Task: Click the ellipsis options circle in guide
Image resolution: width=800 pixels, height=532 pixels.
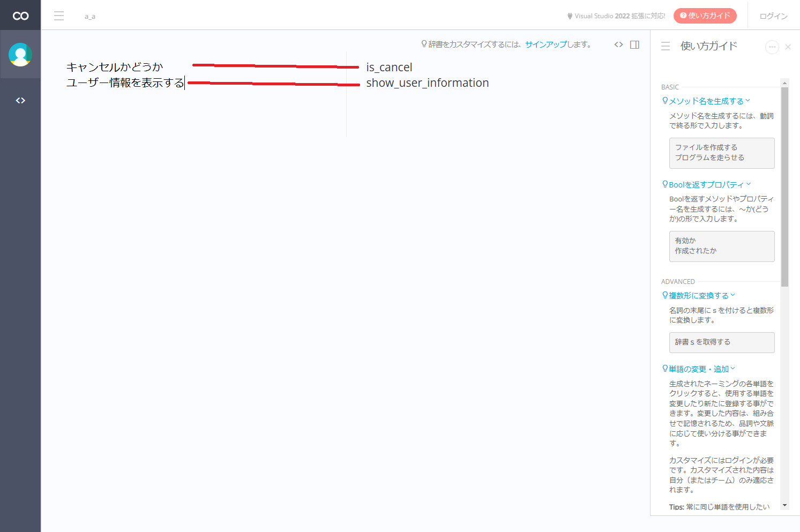Action: point(772,47)
